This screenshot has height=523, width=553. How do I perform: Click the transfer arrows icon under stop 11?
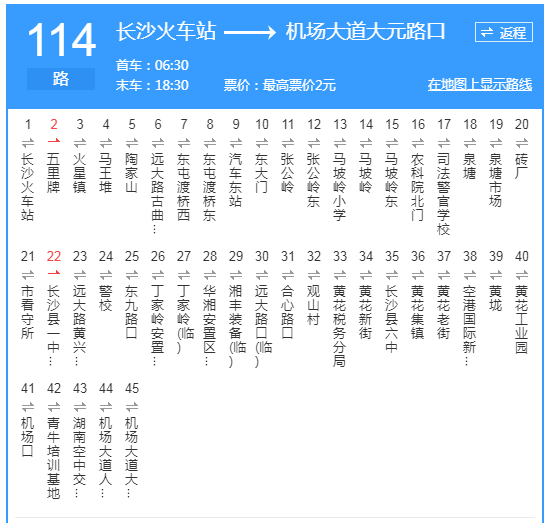[288, 143]
